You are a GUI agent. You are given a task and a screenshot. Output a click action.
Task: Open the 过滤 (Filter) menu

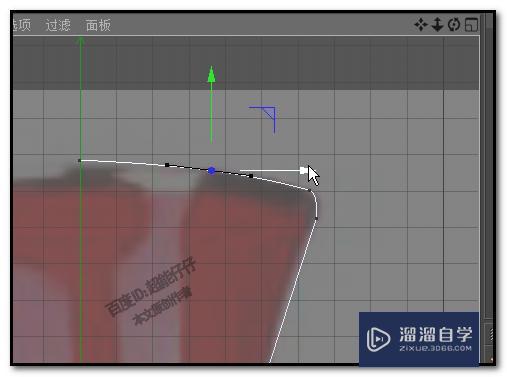tap(58, 25)
